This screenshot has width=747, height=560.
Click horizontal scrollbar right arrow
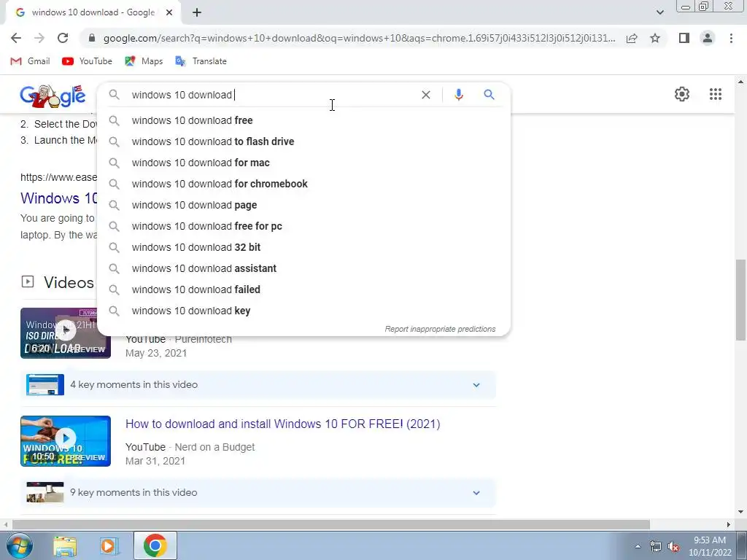729,524
